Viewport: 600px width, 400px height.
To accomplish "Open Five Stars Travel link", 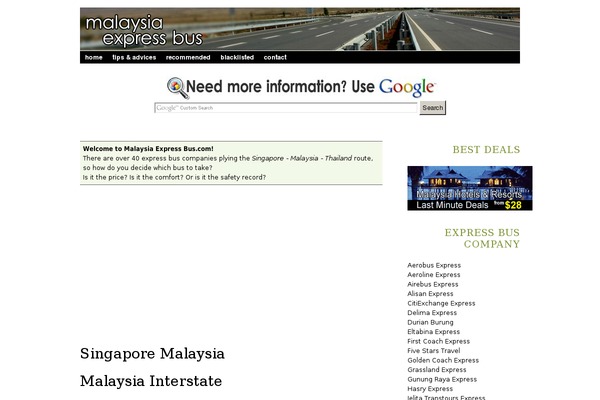I will click(x=434, y=351).
